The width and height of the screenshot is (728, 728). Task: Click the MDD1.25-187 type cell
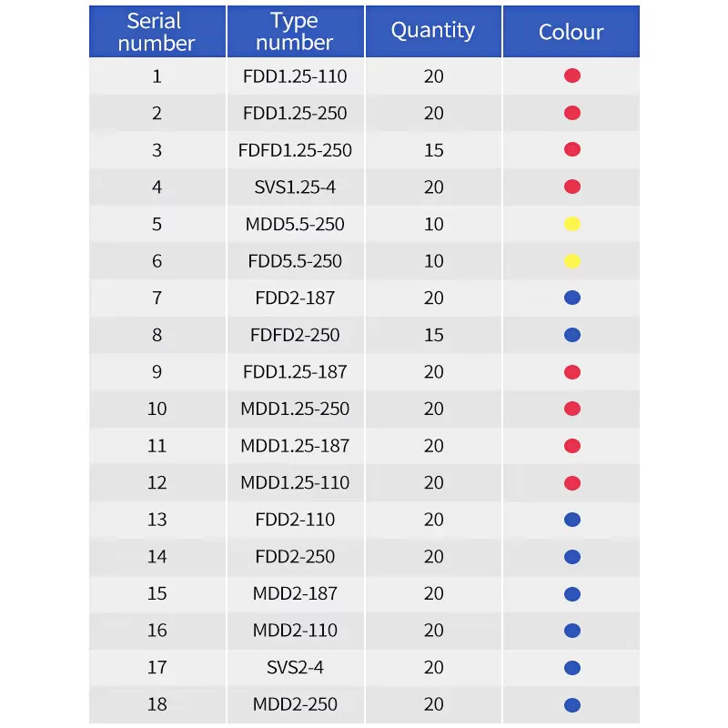tap(295, 446)
